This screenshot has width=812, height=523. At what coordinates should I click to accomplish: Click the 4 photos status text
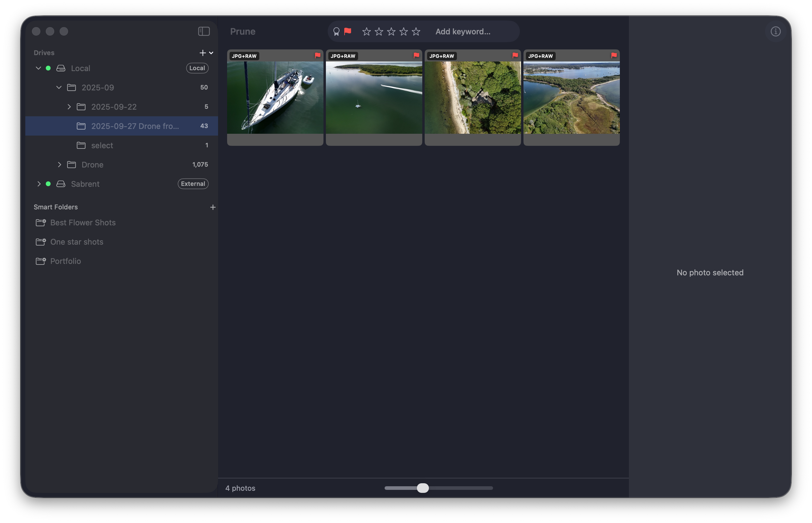(240, 488)
